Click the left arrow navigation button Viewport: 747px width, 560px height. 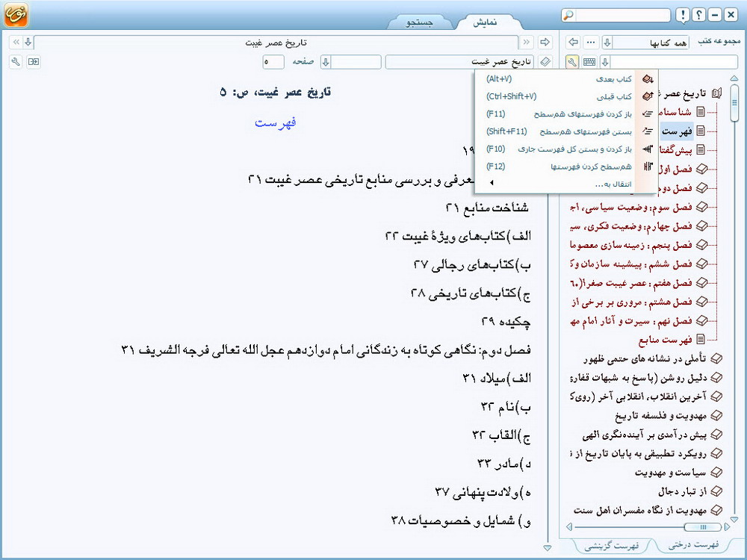(573, 43)
